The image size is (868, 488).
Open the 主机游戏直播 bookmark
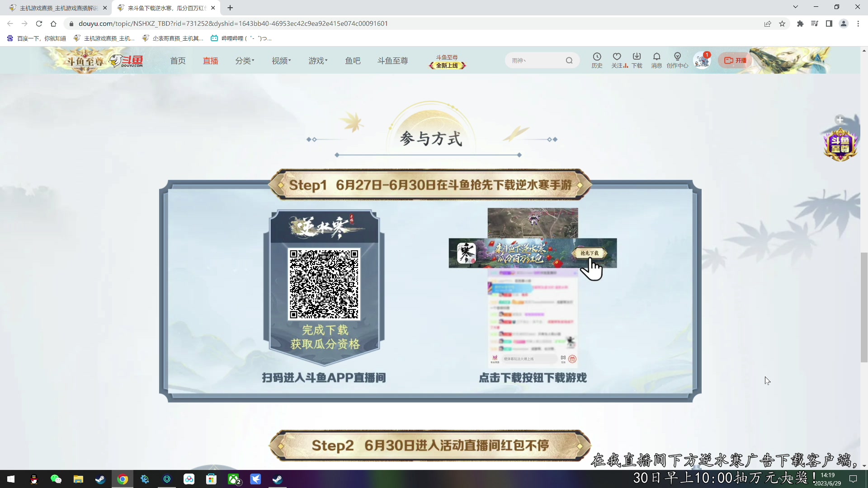(x=104, y=38)
